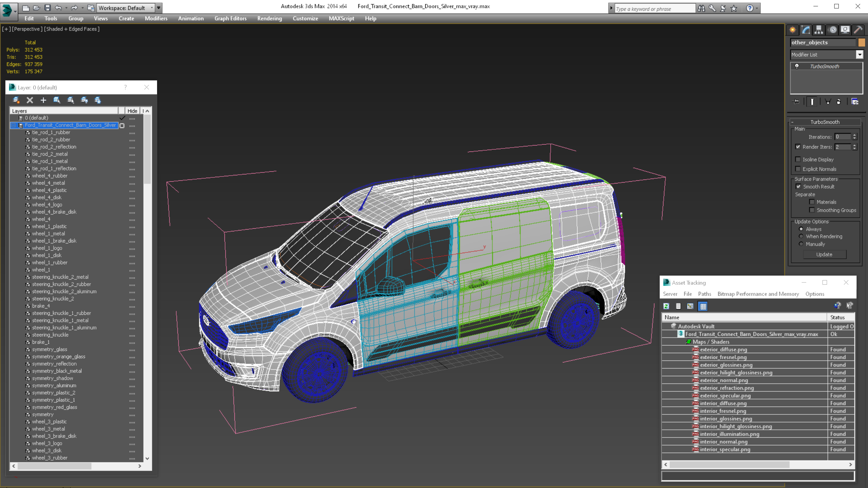Open the Rendering menu
The width and height of the screenshot is (868, 488).
[x=269, y=18]
